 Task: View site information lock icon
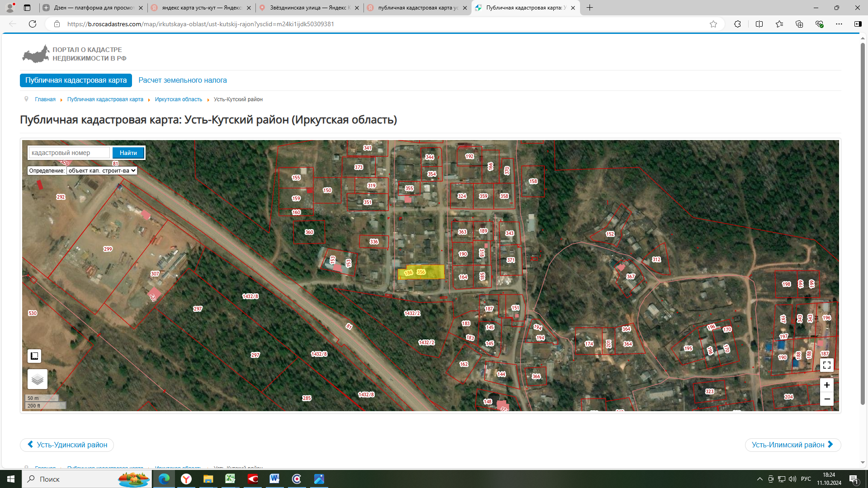(x=57, y=24)
